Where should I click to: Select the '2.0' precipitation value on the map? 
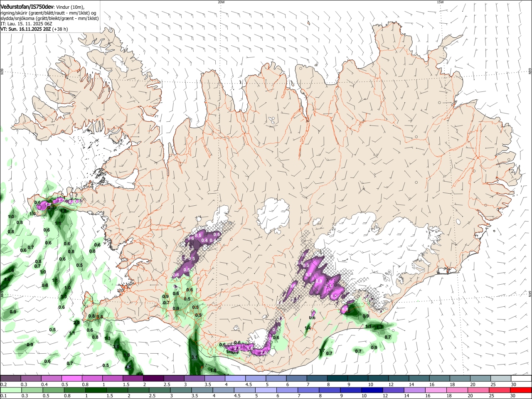[x=76, y=323]
